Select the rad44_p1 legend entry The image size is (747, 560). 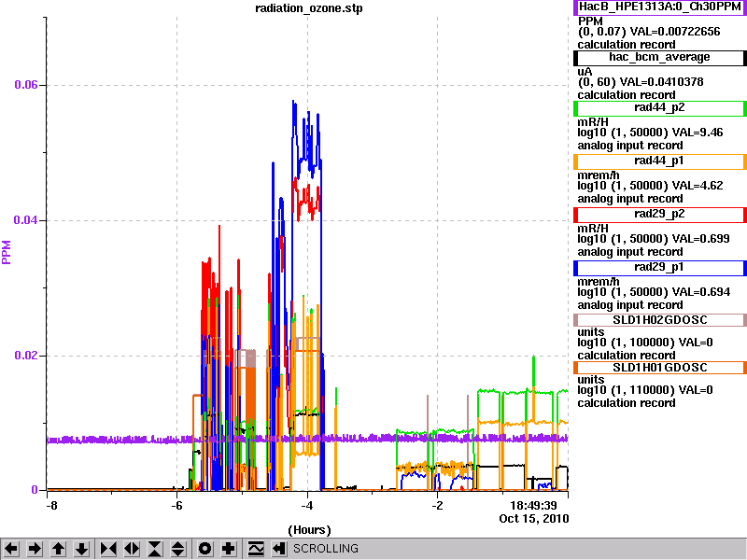(x=660, y=161)
